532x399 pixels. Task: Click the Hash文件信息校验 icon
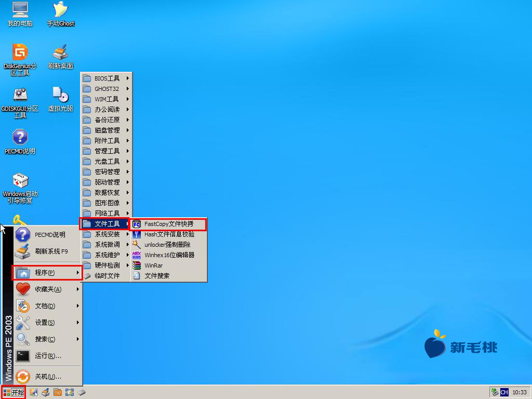click(x=137, y=234)
